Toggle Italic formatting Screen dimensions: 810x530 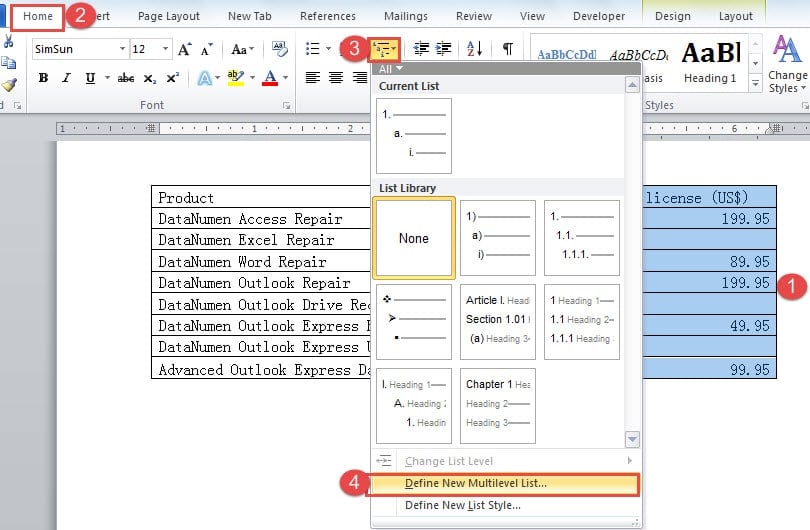tap(66, 78)
